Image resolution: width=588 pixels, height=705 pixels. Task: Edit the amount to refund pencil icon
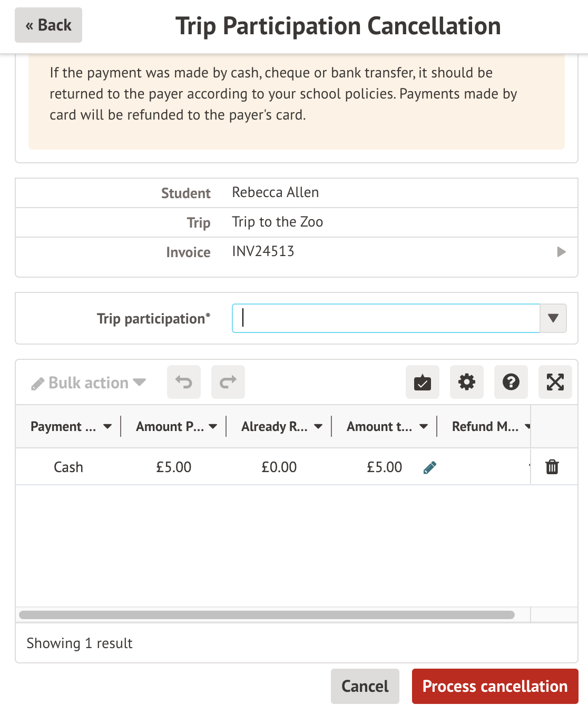430,467
